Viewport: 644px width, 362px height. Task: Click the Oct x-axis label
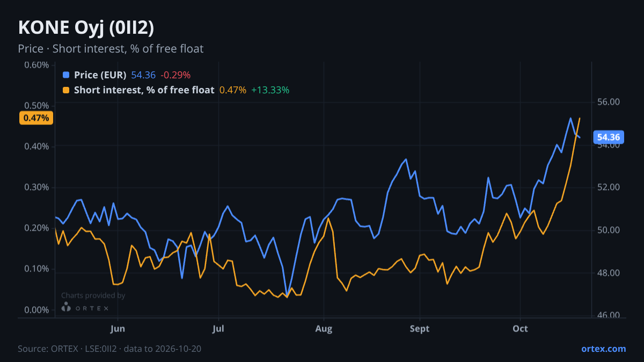click(520, 328)
